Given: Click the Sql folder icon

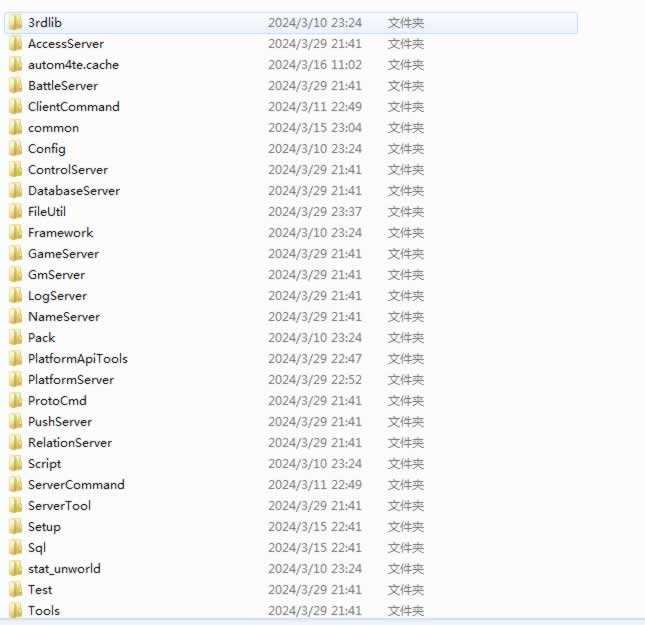Looking at the screenshot, I should tap(15, 547).
